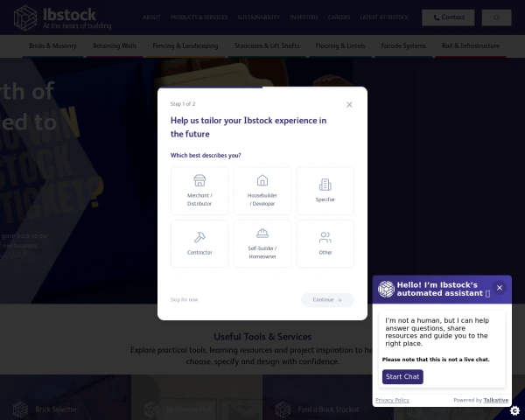525x420 pixels.
Task: Choose Merchant / Distributor option card
Action: point(199,191)
